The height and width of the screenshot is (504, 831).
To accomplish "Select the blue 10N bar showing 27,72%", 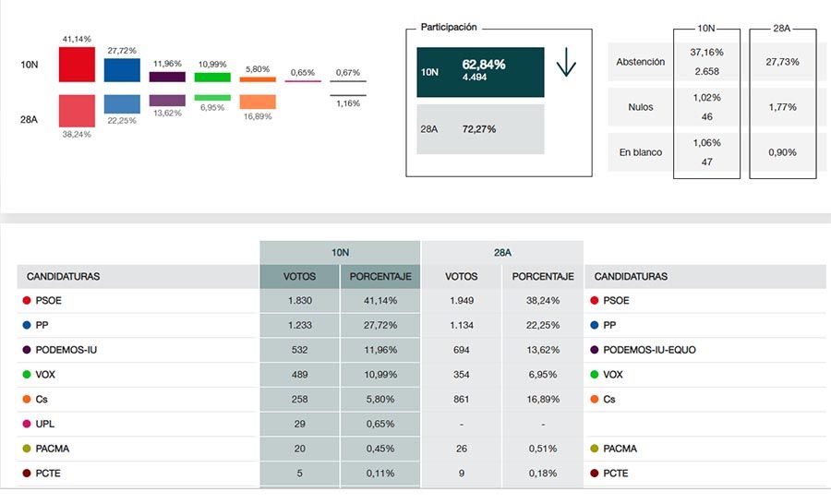I will click(122, 70).
